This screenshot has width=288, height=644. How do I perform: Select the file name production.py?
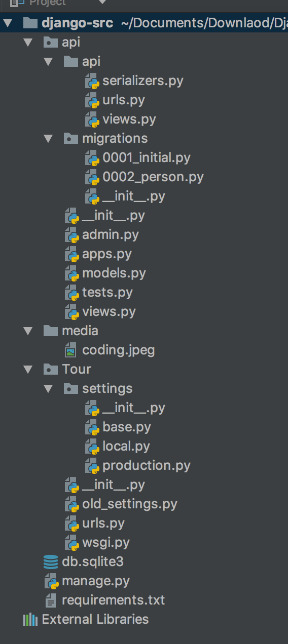pos(147,466)
